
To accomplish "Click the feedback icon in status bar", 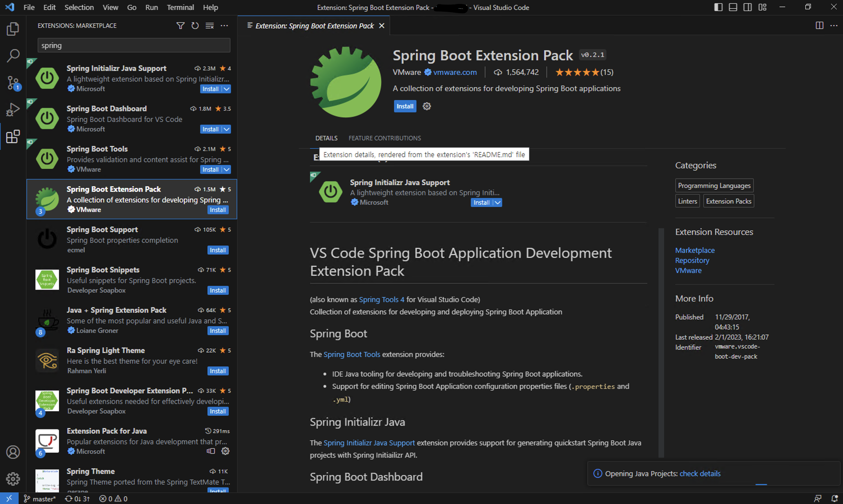I will click(x=818, y=498).
